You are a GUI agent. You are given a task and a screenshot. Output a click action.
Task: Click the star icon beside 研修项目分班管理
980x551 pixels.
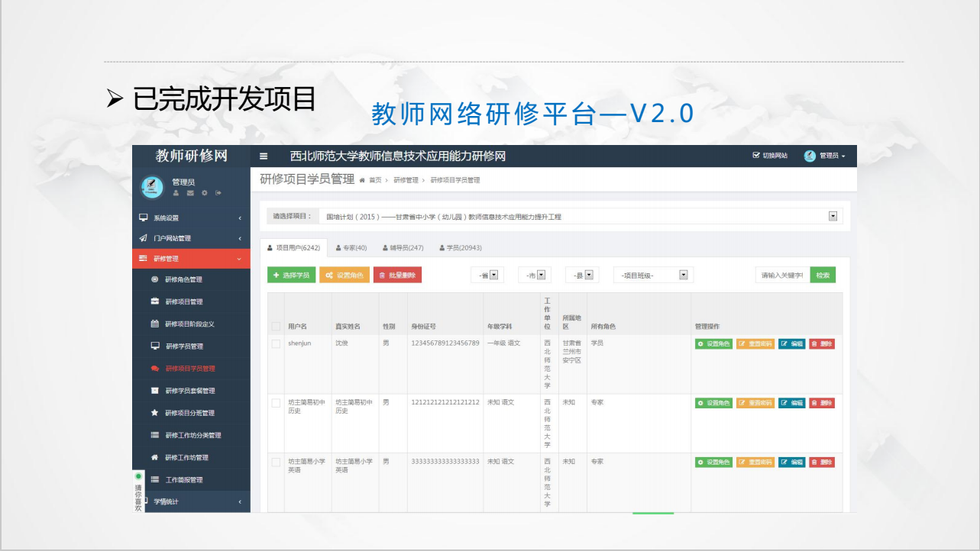click(x=155, y=413)
